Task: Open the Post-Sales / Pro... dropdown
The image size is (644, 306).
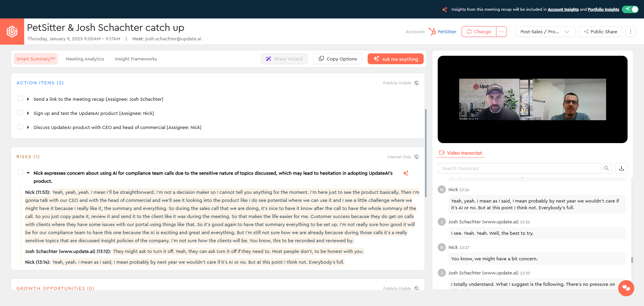Action: click(545, 32)
